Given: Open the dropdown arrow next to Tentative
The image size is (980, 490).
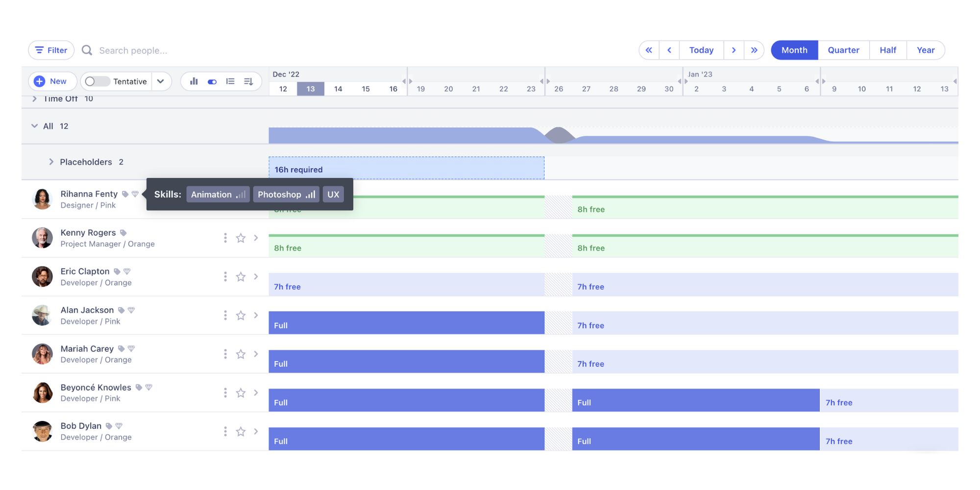Looking at the screenshot, I should coord(161,81).
